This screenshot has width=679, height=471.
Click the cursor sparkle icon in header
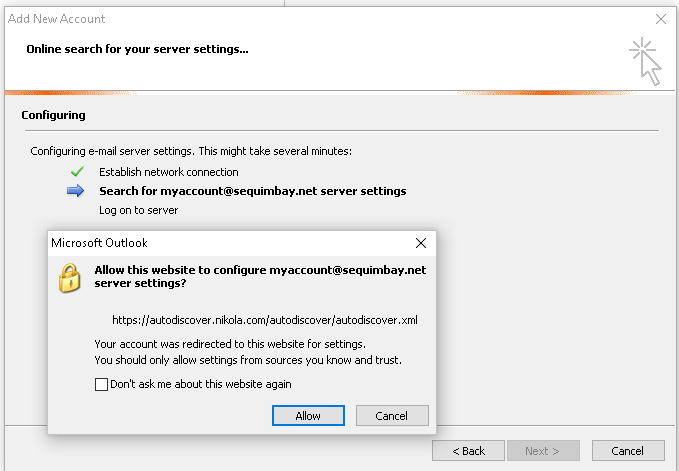pyautogui.click(x=645, y=61)
